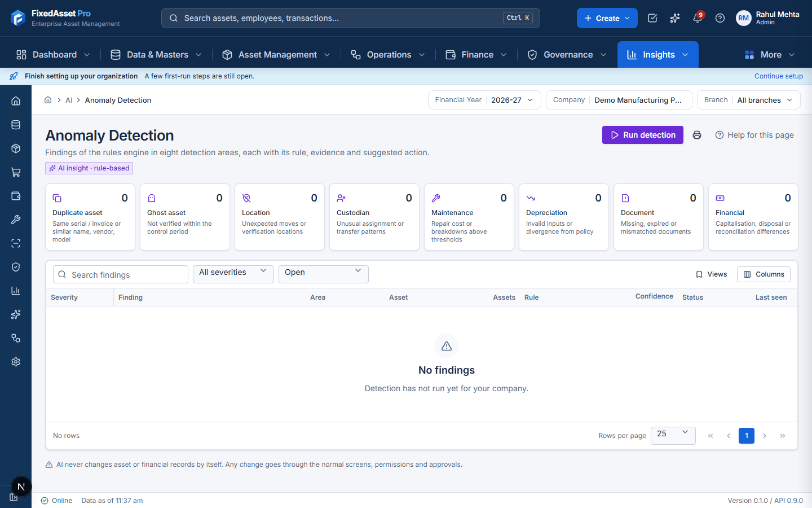Open the Dashboard menu

(x=53, y=55)
